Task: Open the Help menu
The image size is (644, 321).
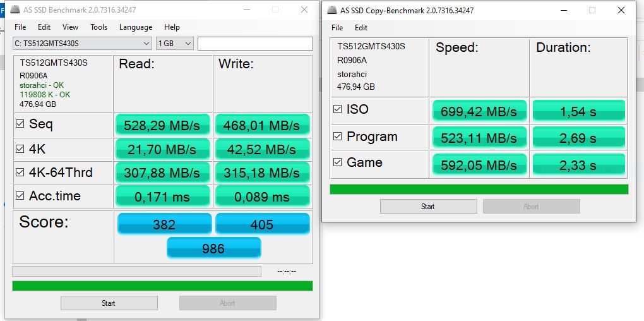Action: point(172,27)
